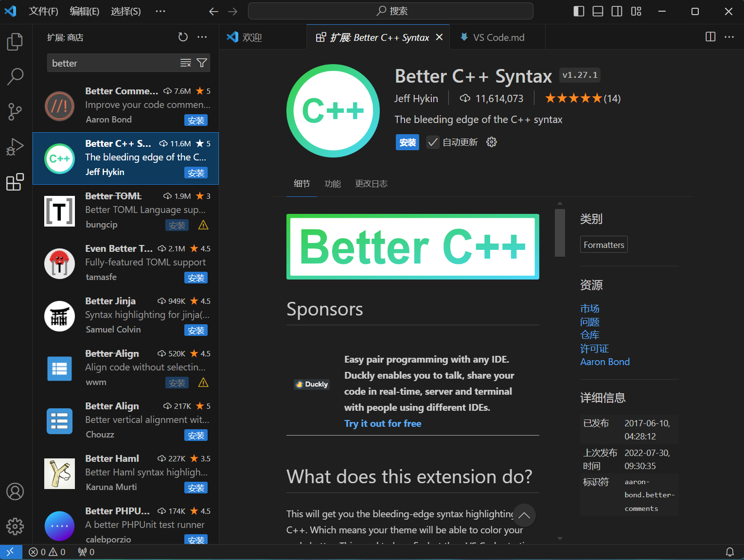Screen dimensions: 744x560
Task: Open the Explorer view in activity bar
Action: 15,42
